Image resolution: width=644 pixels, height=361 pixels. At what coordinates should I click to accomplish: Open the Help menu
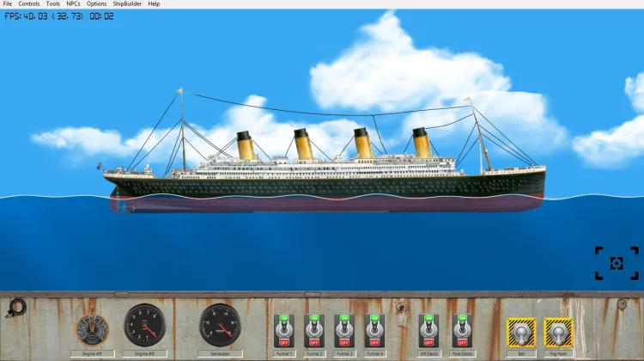point(154,3)
